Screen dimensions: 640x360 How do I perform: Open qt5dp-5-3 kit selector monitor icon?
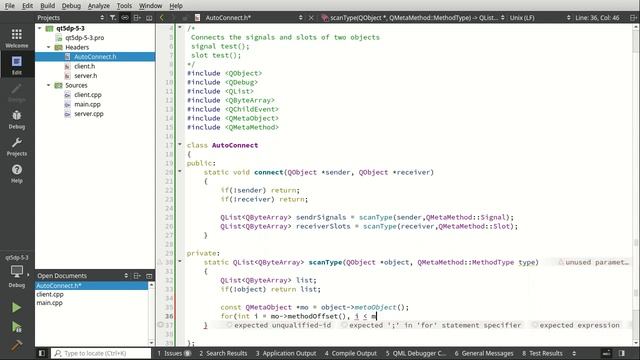tap(17, 271)
